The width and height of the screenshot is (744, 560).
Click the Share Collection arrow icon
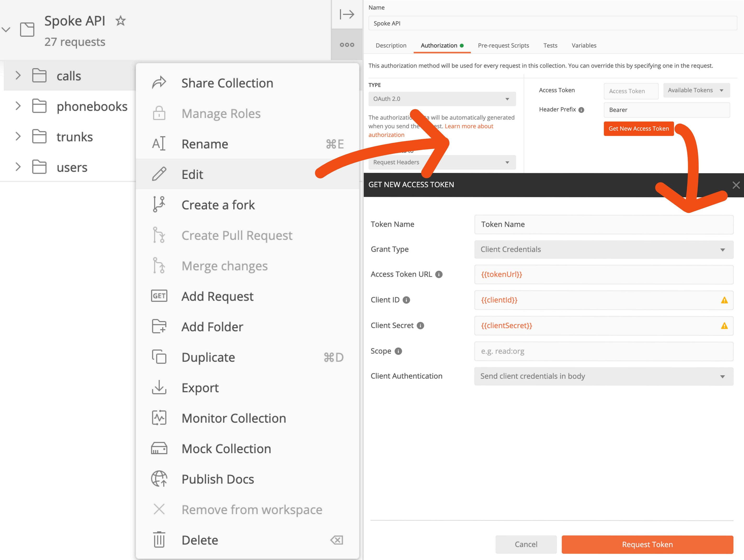pyautogui.click(x=159, y=82)
